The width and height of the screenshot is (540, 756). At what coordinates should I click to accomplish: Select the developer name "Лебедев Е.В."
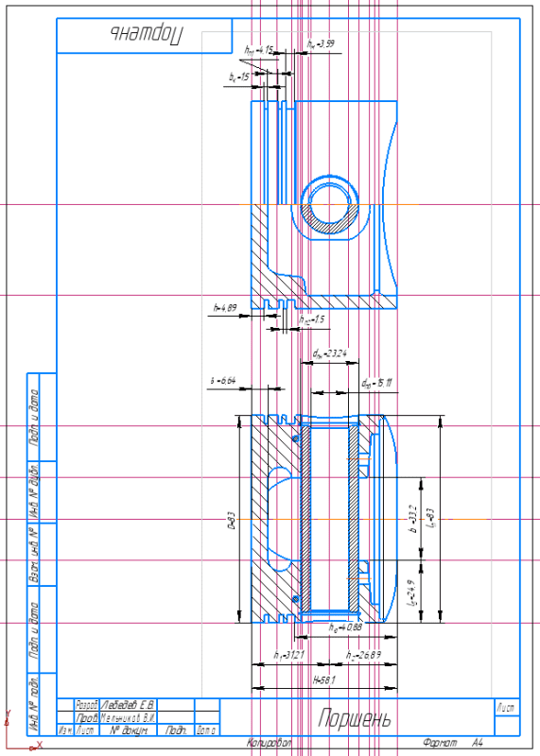point(128,705)
